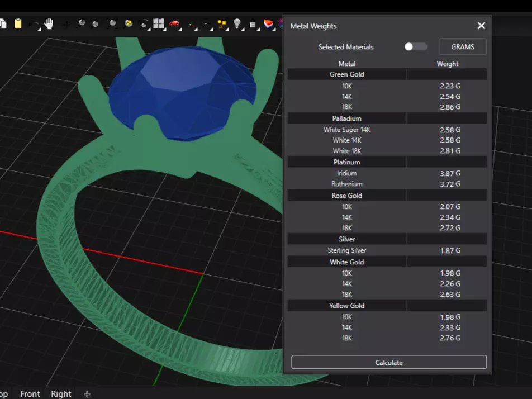This screenshot has height=399, width=532.
Task: Add a new viewport tab plus icon
Action: click(x=87, y=395)
